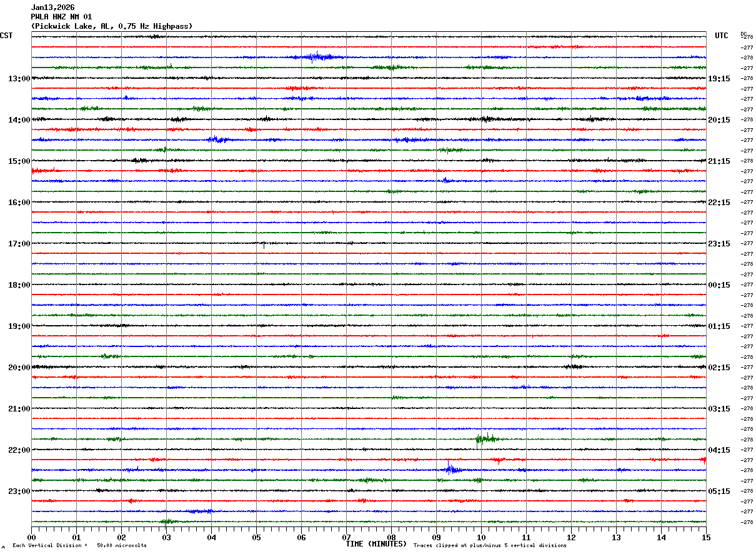Click the 00 minute tick label

coord(31,537)
